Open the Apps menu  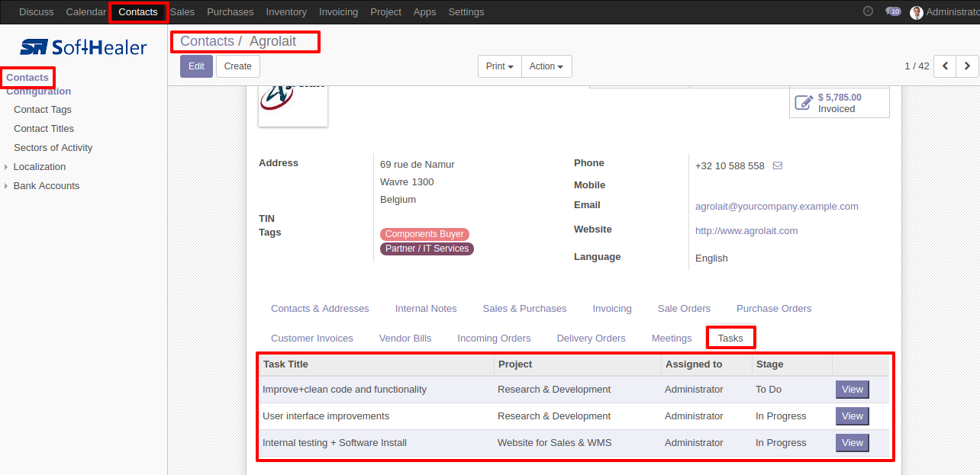pos(424,11)
